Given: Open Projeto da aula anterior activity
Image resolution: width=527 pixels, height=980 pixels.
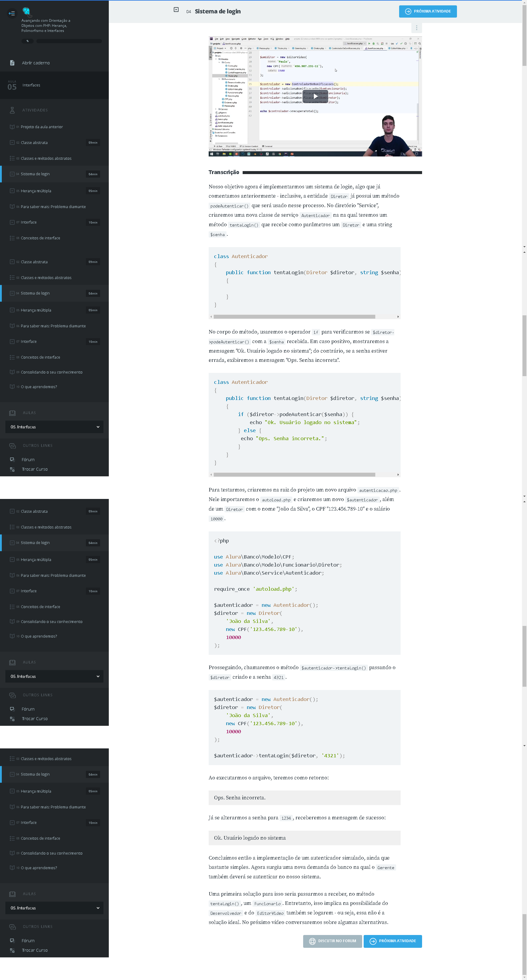Looking at the screenshot, I should click(x=42, y=127).
